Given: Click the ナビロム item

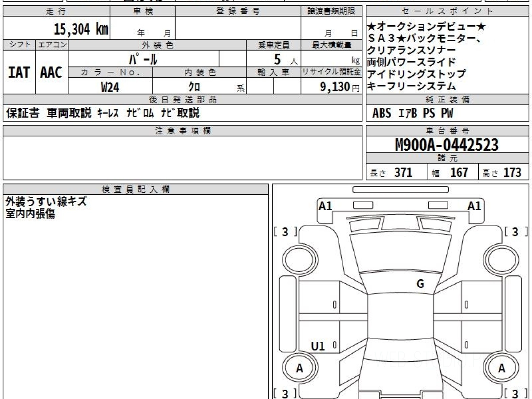Looking at the screenshot, I should coord(140,113).
